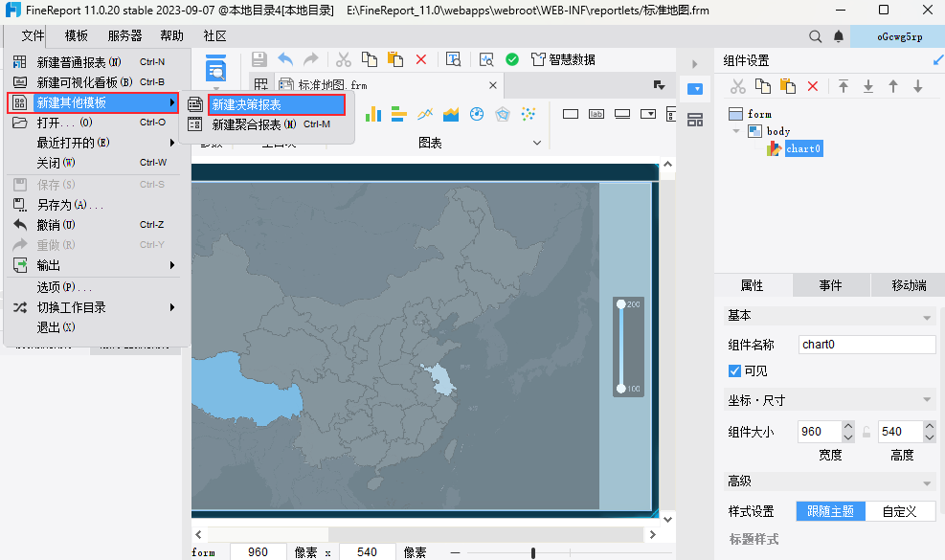The width and height of the screenshot is (945, 560).
Task: Click 另存为 in the File menu
Action: (x=69, y=205)
